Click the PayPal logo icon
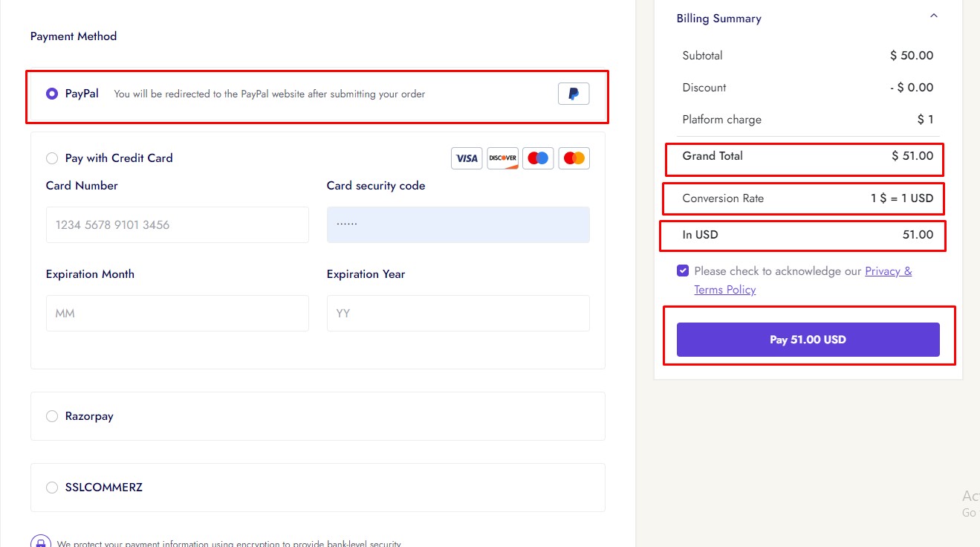980x547 pixels. tap(574, 94)
